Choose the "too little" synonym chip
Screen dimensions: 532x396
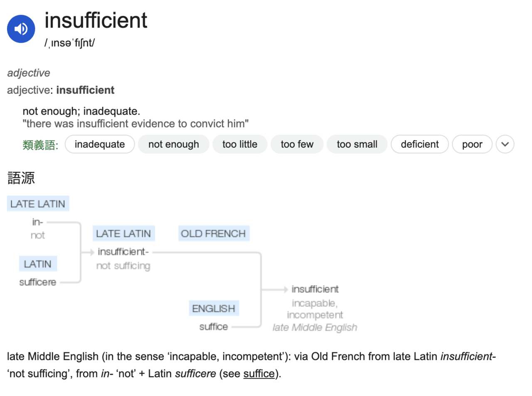[x=239, y=145]
